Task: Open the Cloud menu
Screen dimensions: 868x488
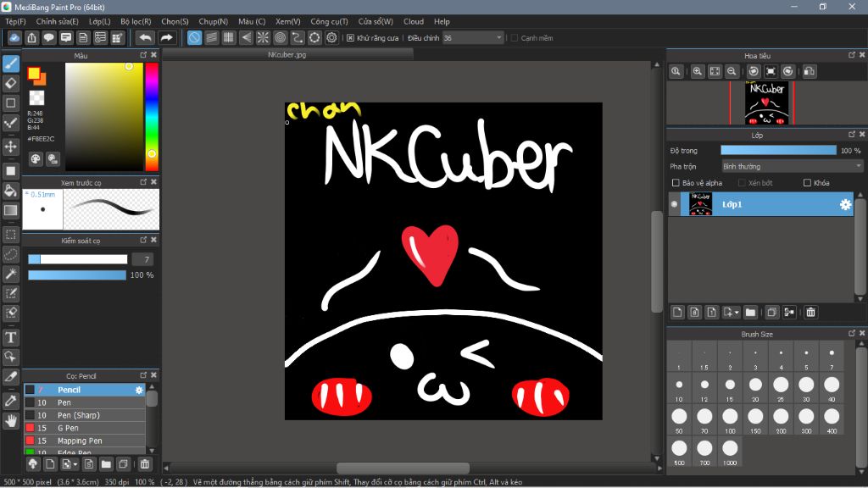Action: (414, 21)
